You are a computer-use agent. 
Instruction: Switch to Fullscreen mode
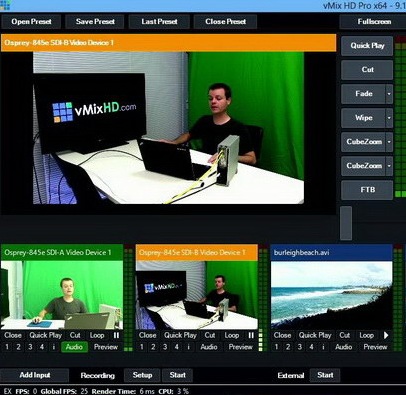[374, 22]
